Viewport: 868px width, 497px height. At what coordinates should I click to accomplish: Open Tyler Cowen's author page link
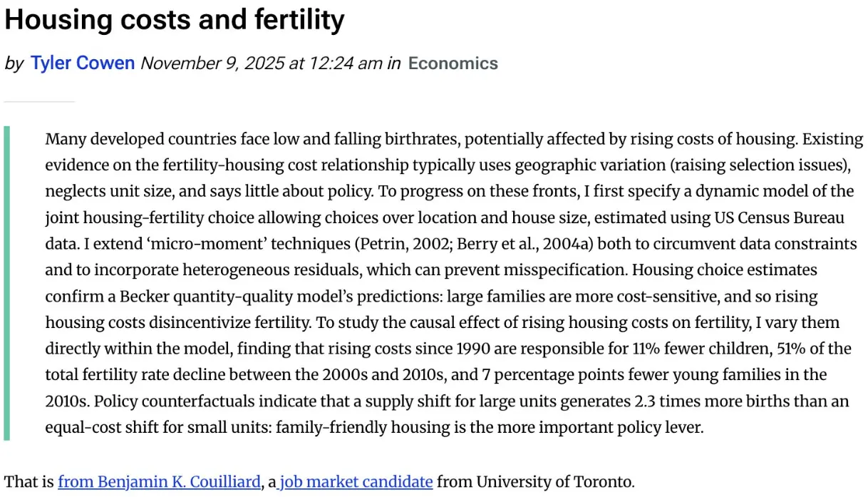click(82, 63)
